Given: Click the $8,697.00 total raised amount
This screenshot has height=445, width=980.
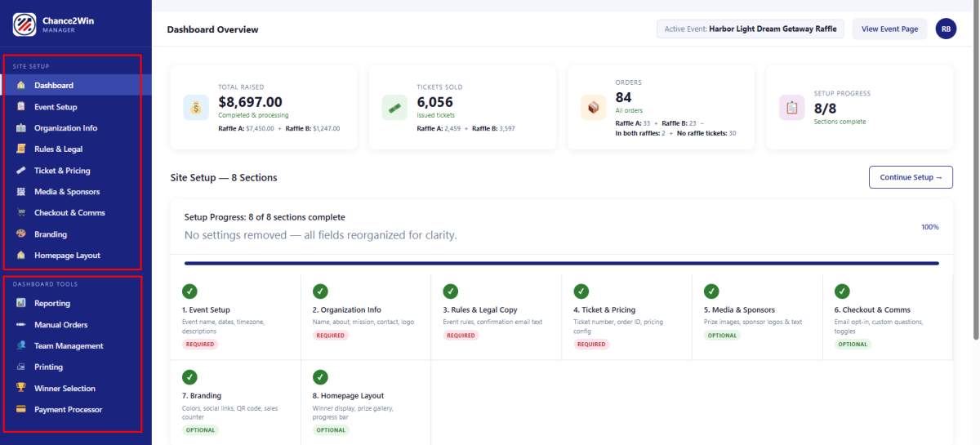Looking at the screenshot, I should point(251,102).
